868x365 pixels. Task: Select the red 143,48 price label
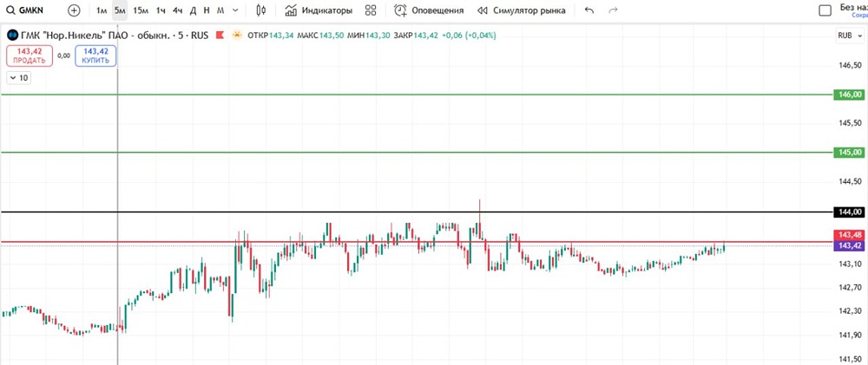tap(848, 236)
